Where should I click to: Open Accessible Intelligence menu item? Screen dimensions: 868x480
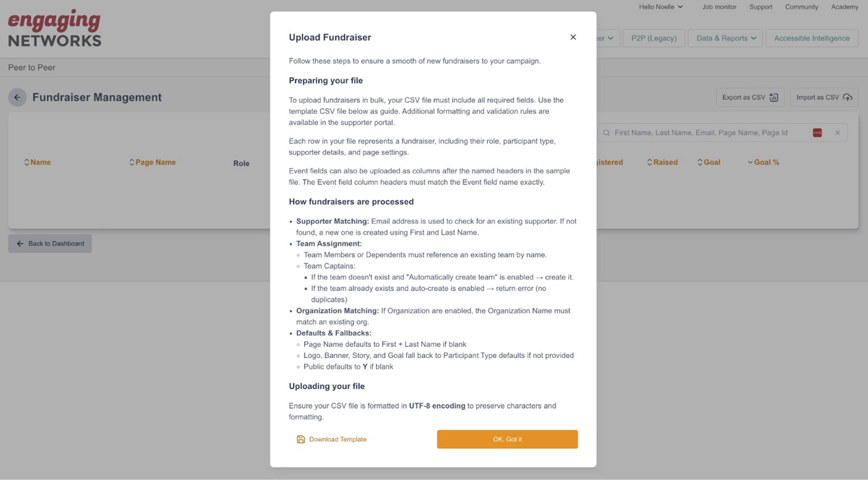point(812,38)
